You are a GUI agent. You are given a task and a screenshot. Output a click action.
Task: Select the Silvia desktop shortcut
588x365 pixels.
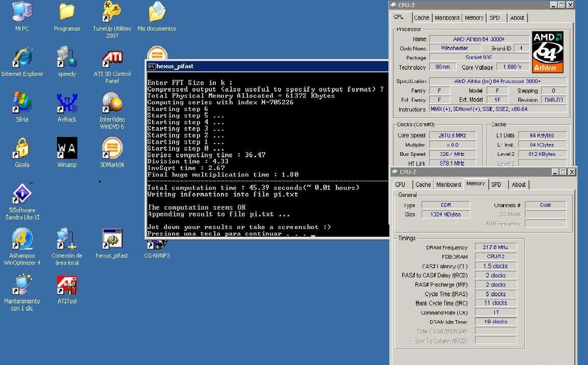pyautogui.click(x=22, y=107)
